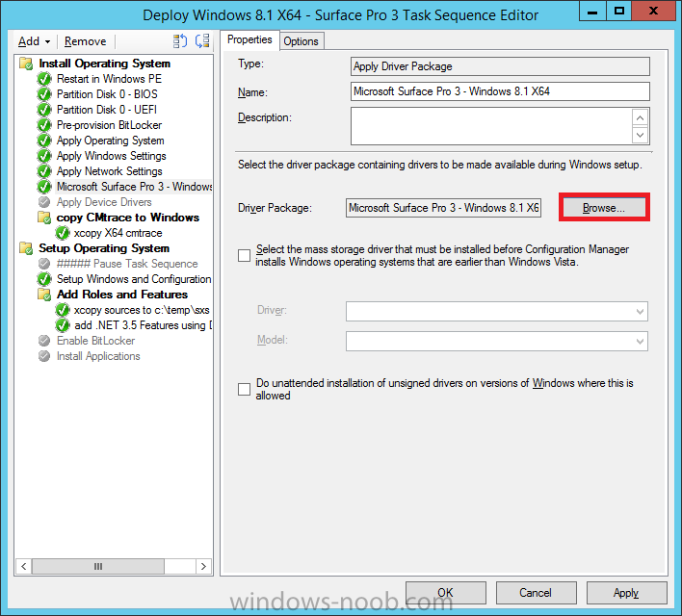Click the green check icon for Apply Operating System
The height and width of the screenshot is (616, 682).
[x=44, y=141]
